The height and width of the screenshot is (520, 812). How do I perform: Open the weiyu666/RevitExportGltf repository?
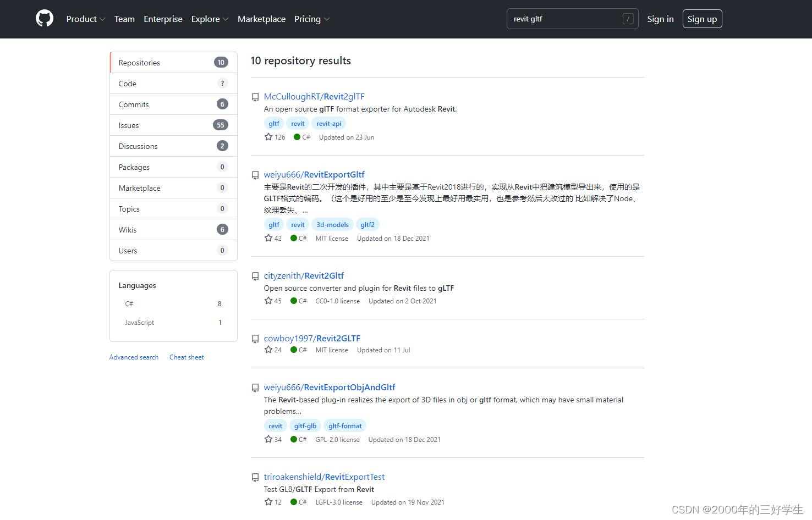pos(314,175)
